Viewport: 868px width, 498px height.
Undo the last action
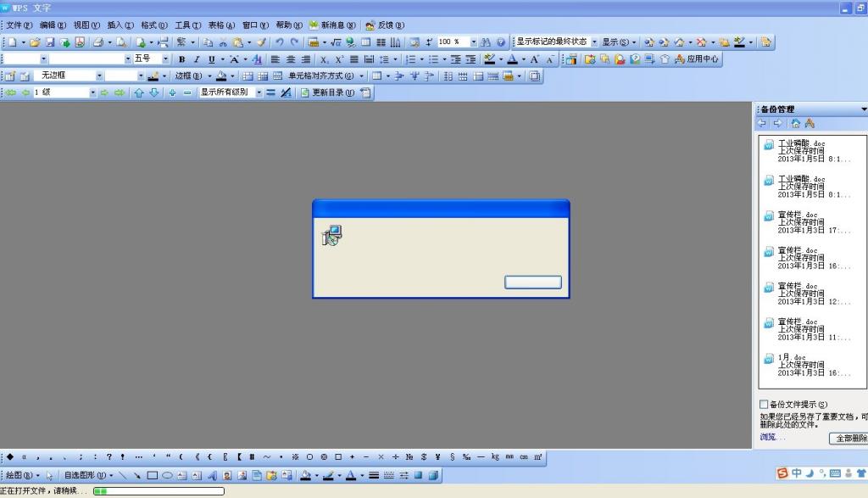pos(280,42)
